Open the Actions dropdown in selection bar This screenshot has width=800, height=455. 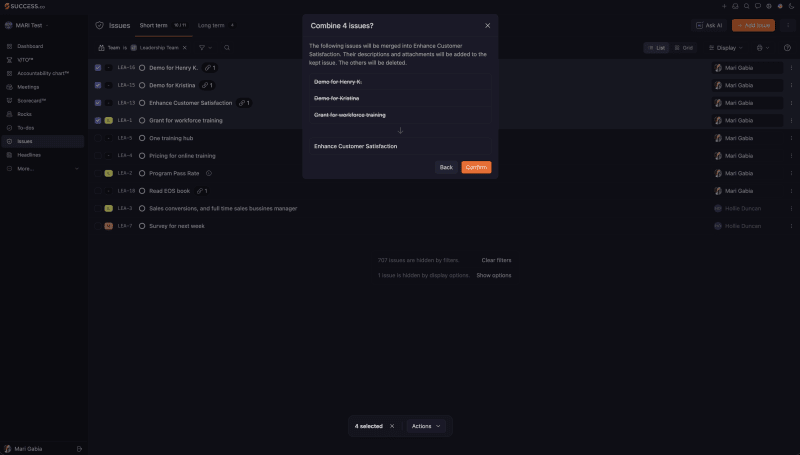pyautogui.click(x=426, y=426)
